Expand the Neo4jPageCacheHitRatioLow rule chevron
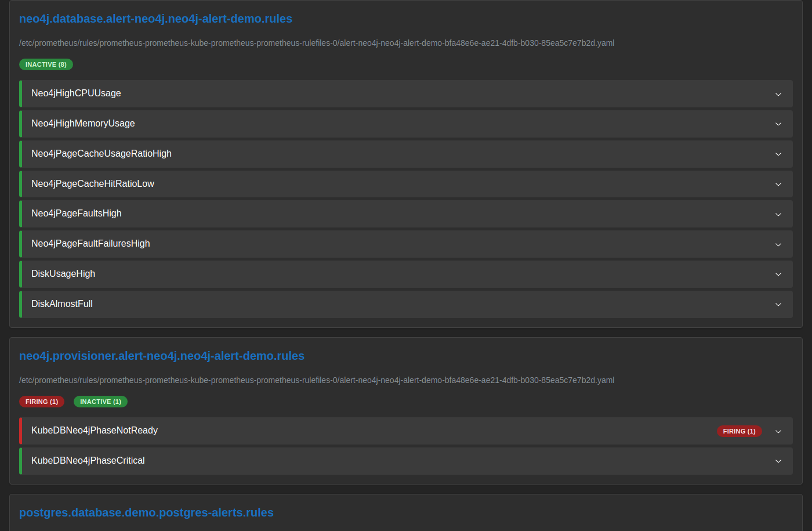The image size is (812, 531). 778,184
